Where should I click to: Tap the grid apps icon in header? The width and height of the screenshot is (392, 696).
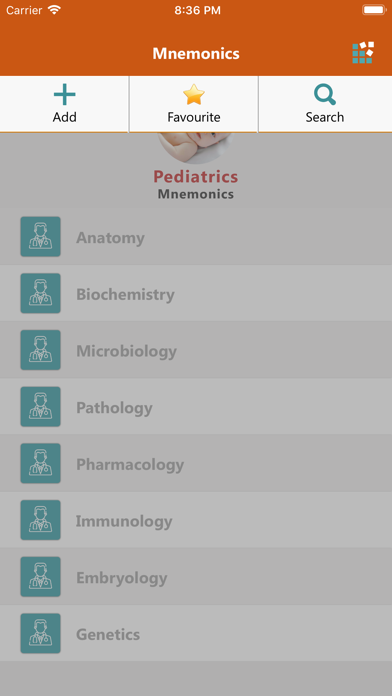[x=363, y=53]
